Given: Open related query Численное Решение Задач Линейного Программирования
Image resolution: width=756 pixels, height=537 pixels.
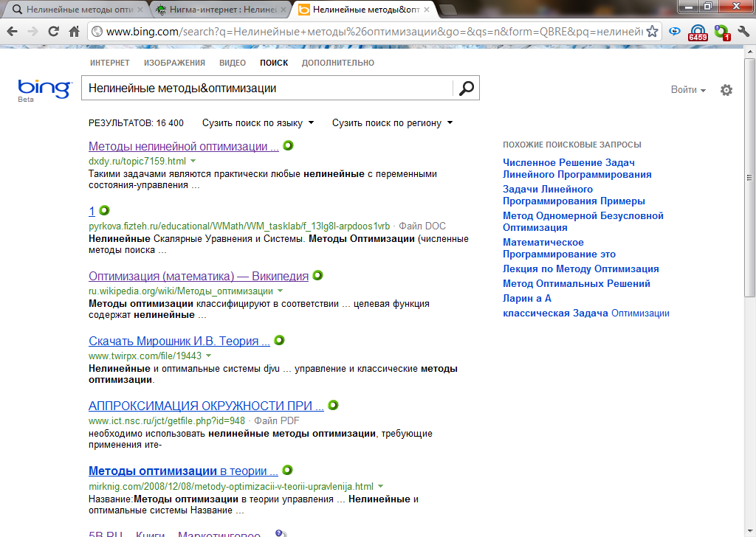Looking at the screenshot, I should 577,169.
